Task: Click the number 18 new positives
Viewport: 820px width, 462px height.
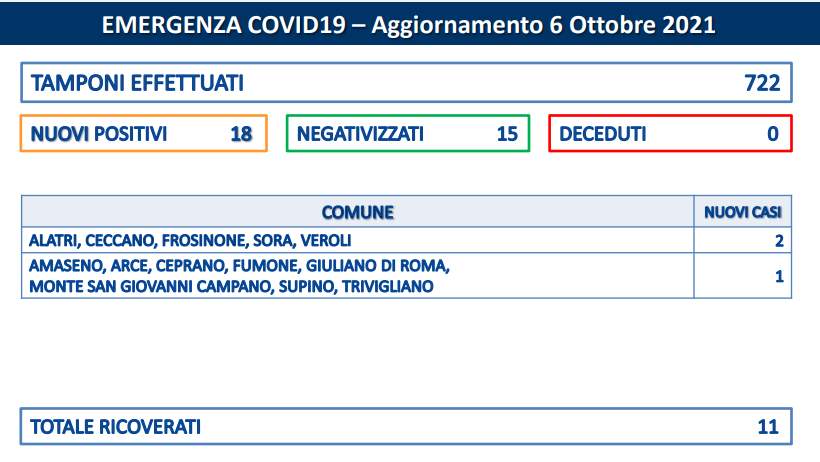Action: tap(241, 134)
